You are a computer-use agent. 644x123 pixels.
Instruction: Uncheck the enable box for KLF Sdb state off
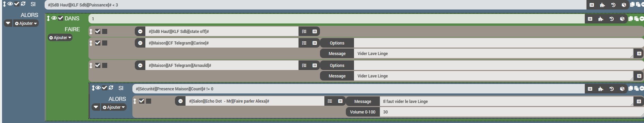coord(98,32)
